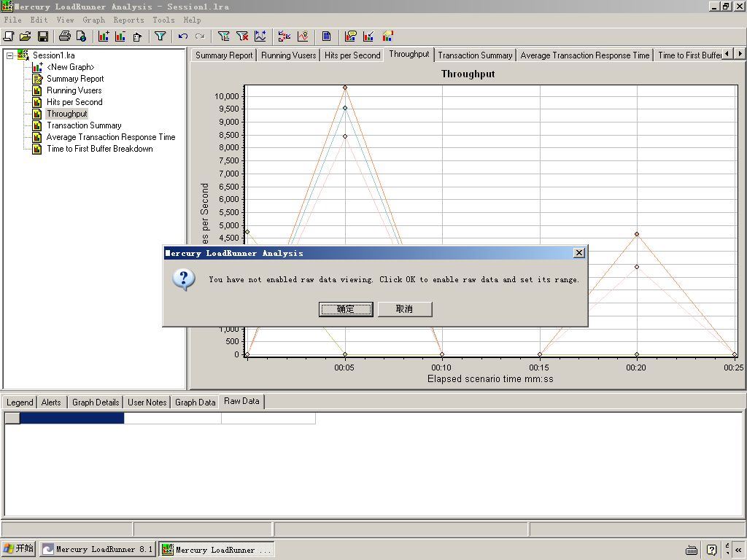Click the Save floppy disk icon
The width and height of the screenshot is (747, 560).
click(43, 36)
